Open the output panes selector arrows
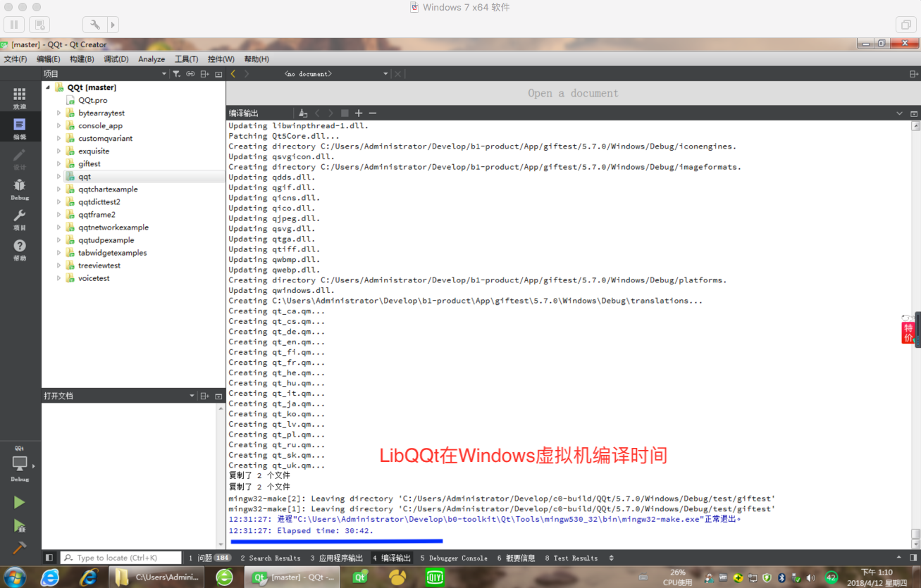The width and height of the screenshot is (921, 588). click(x=611, y=558)
